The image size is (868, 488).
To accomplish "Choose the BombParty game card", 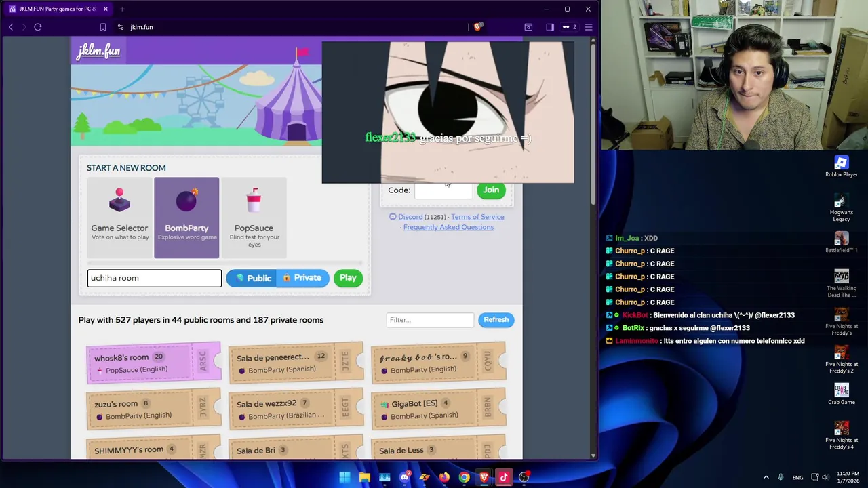I will pos(186,218).
